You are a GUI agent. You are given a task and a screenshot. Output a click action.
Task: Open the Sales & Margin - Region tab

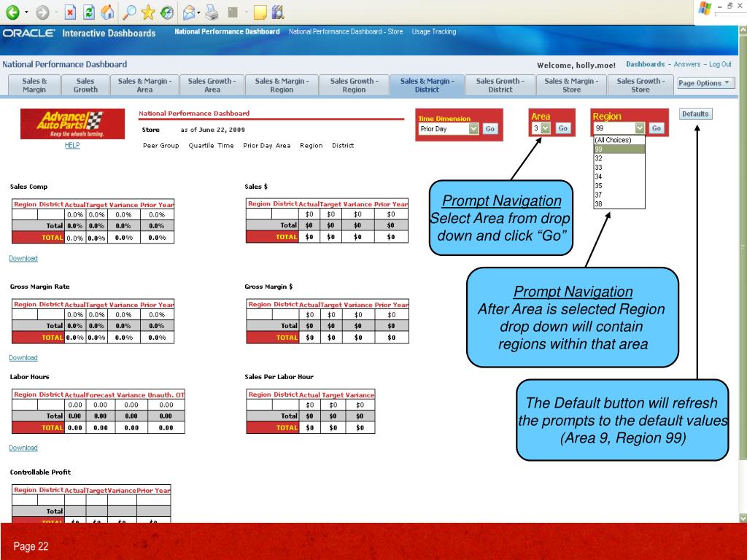282,85
